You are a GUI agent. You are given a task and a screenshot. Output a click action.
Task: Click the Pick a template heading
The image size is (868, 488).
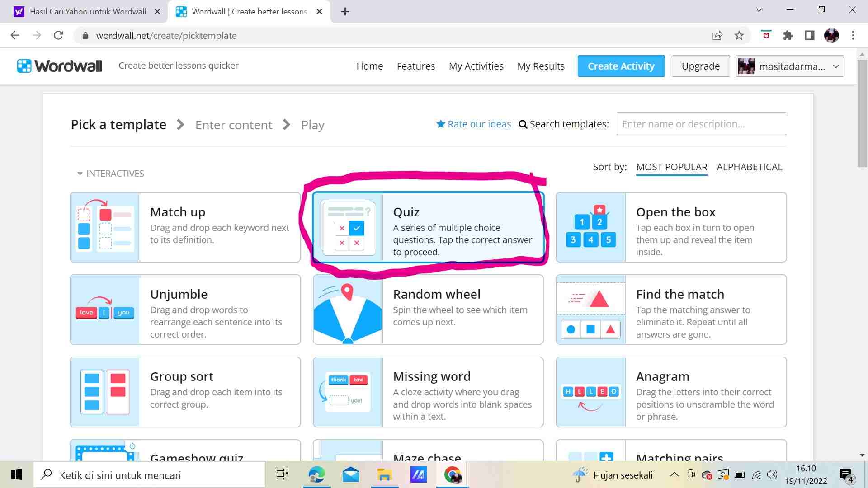coord(118,124)
